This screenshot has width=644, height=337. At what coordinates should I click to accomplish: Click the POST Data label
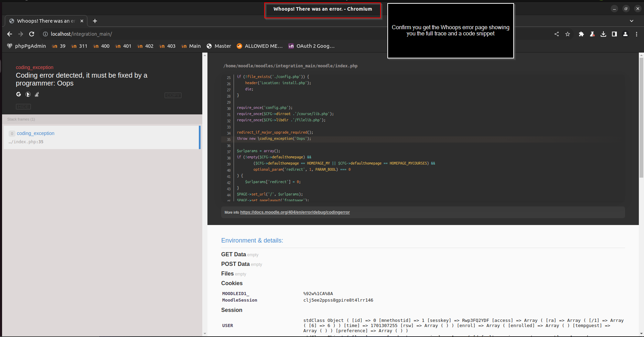[x=235, y=264]
